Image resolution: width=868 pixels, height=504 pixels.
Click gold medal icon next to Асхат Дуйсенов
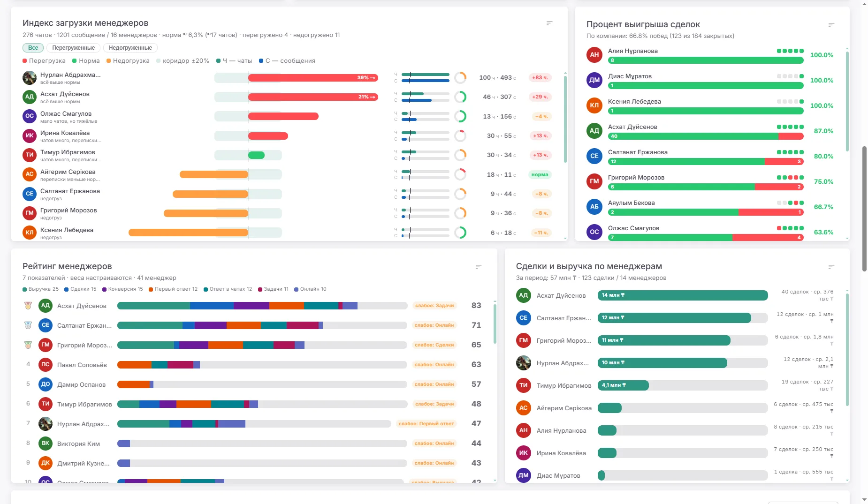tap(28, 306)
